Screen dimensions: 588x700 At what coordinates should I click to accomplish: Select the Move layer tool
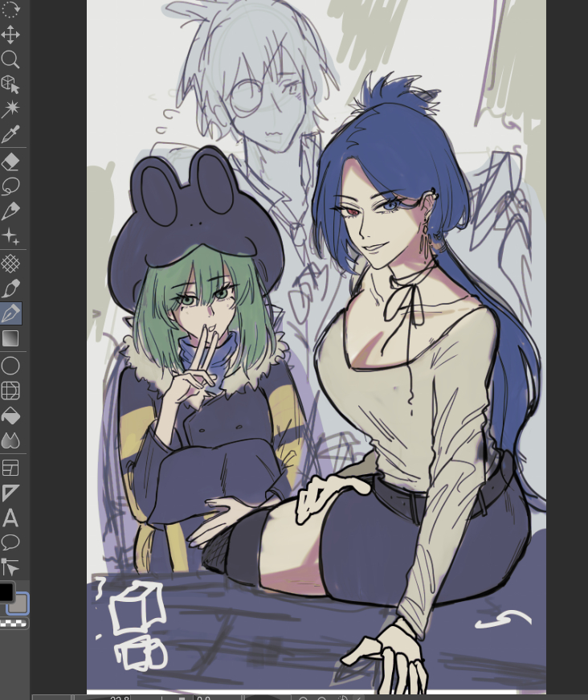point(10,35)
